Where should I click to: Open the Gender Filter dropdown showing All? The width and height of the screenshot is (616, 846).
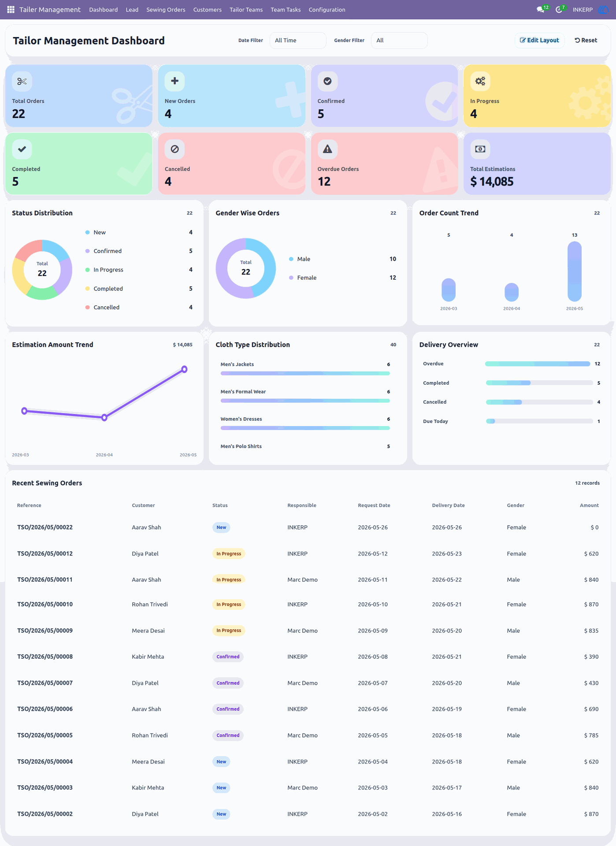(399, 40)
